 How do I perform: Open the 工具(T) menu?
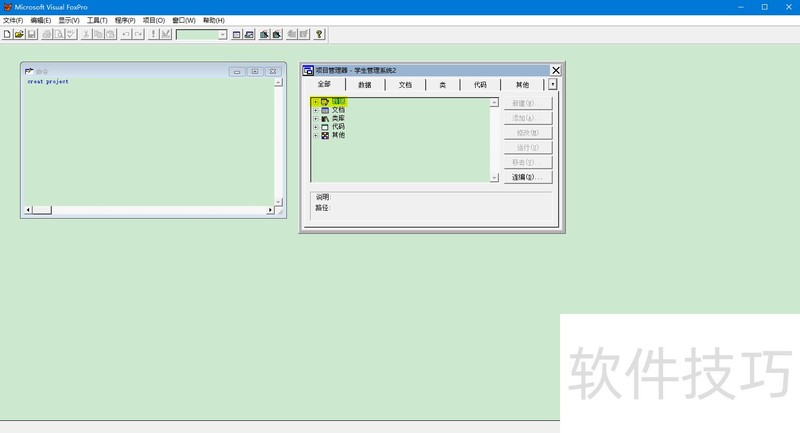pos(97,20)
